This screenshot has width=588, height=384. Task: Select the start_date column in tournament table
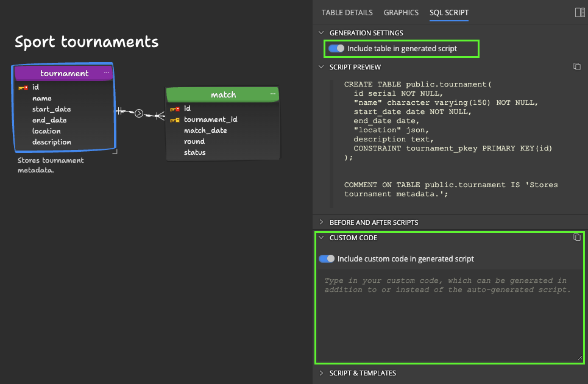tap(51, 109)
